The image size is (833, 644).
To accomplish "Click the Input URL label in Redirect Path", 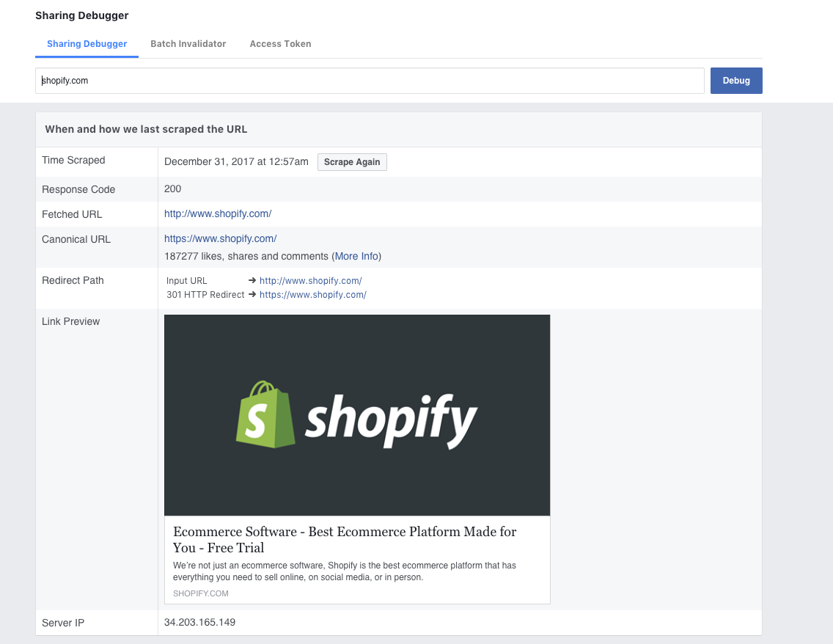I will point(186,280).
